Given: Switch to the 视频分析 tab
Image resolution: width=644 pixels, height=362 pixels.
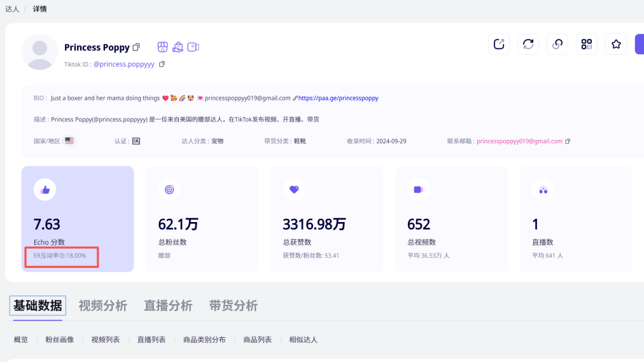Looking at the screenshot, I should pyautogui.click(x=102, y=306).
